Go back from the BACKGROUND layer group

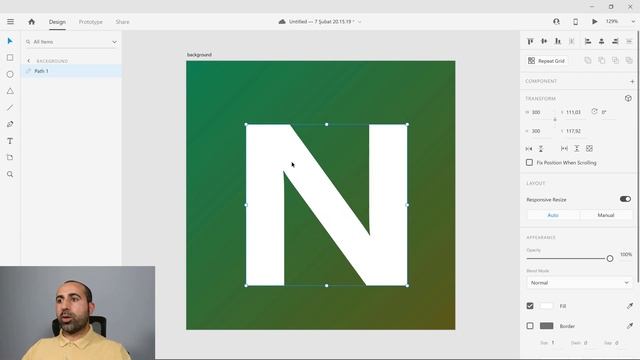tap(29, 61)
